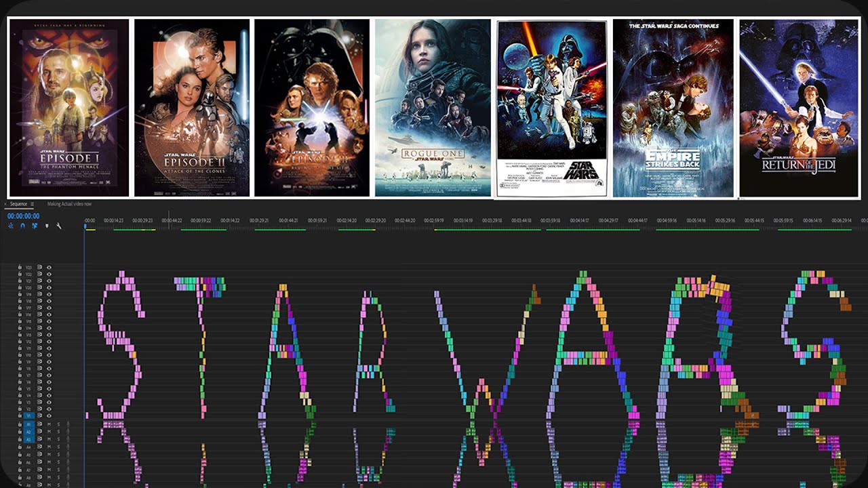This screenshot has width=868, height=488.
Task: Hide track V22 with eye icon
Action: click(x=49, y=274)
